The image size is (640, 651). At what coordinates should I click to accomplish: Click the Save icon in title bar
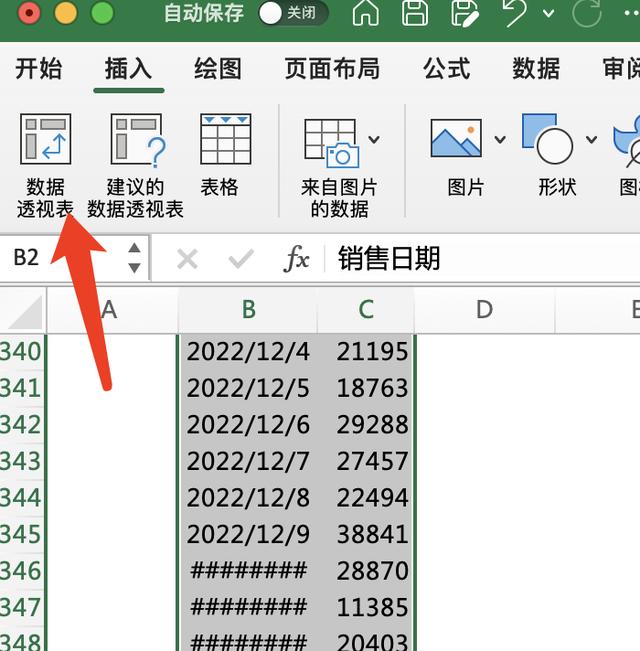(x=415, y=14)
